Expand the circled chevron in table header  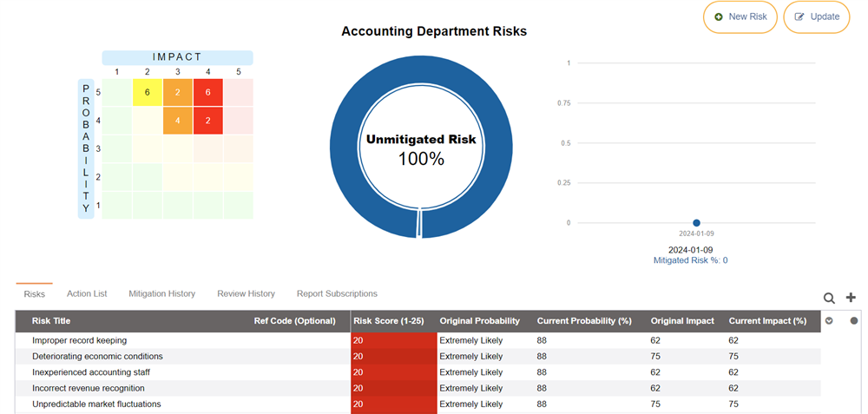click(x=829, y=320)
